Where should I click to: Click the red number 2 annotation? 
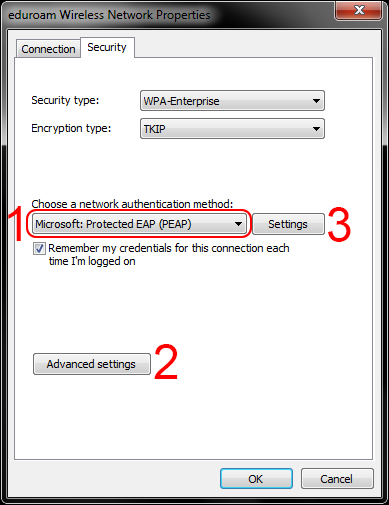click(x=166, y=363)
